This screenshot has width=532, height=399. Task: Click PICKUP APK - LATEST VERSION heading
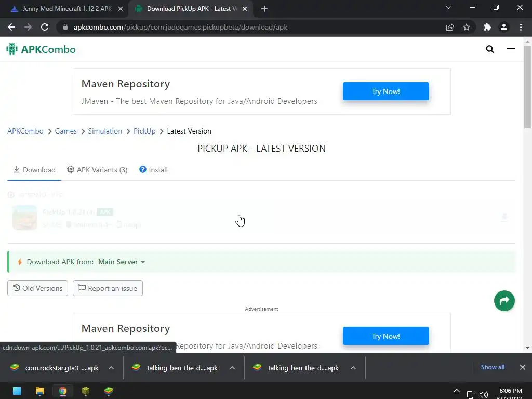click(x=262, y=148)
